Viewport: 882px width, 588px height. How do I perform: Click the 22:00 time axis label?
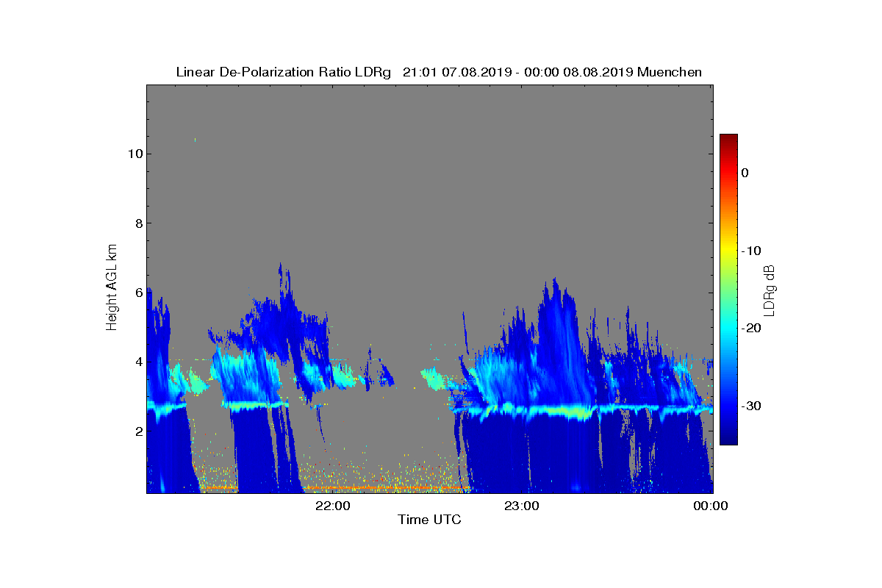pyautogui.click(x=333, y=506)
